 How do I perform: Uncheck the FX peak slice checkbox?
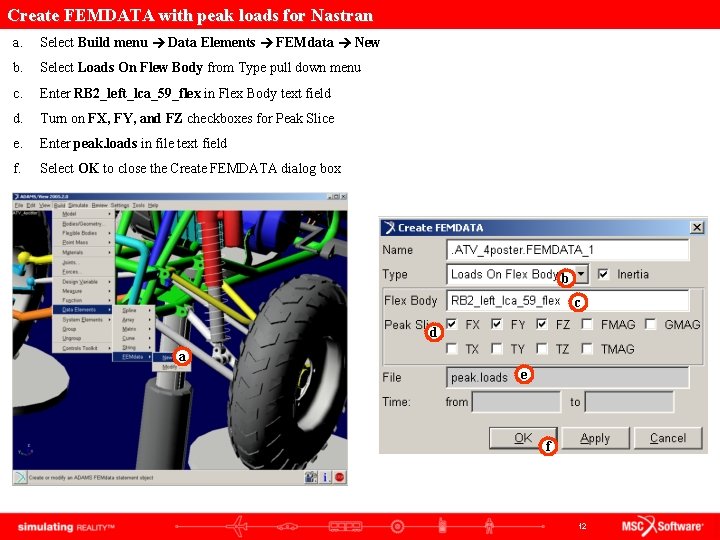click(x=452, y=324)
